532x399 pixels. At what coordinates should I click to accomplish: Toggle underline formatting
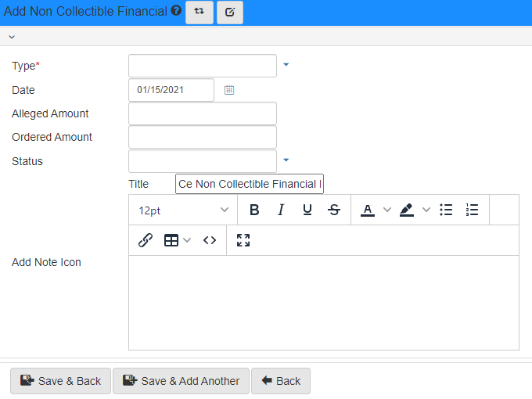(x=307, y=210)
